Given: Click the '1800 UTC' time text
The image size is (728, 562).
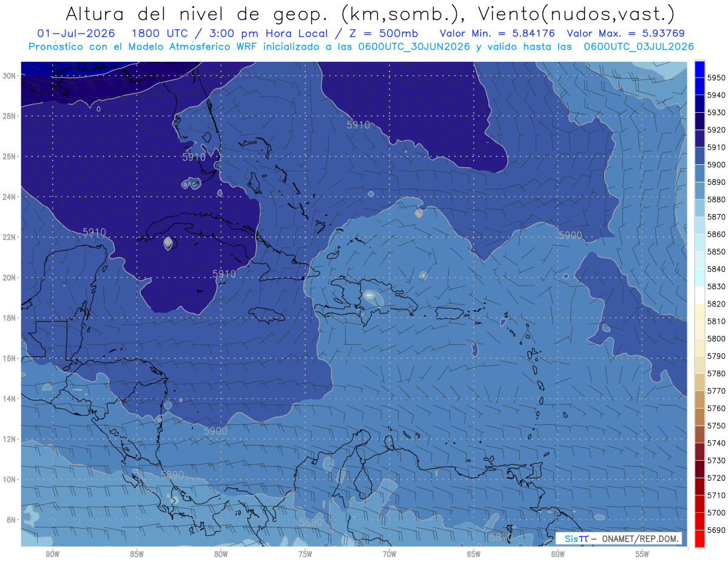Looking at the screenshot, I should click(161, 33).
